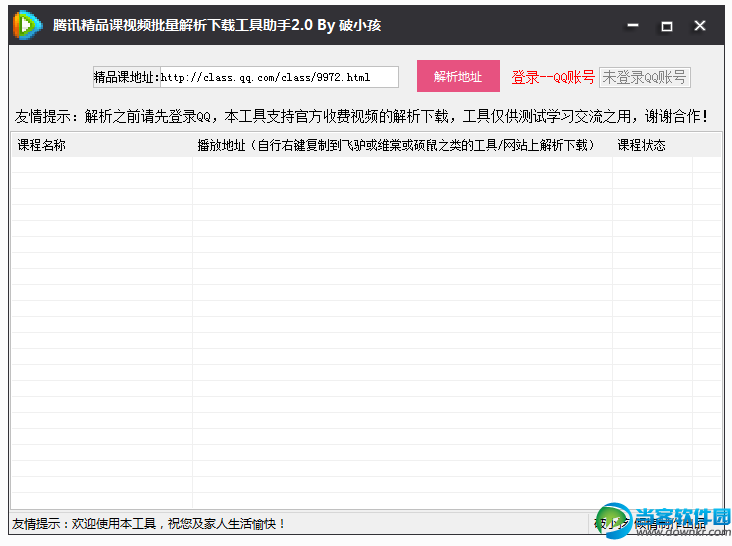Click the 解析地址 button

pyautogui.click(x=458, y=76)
